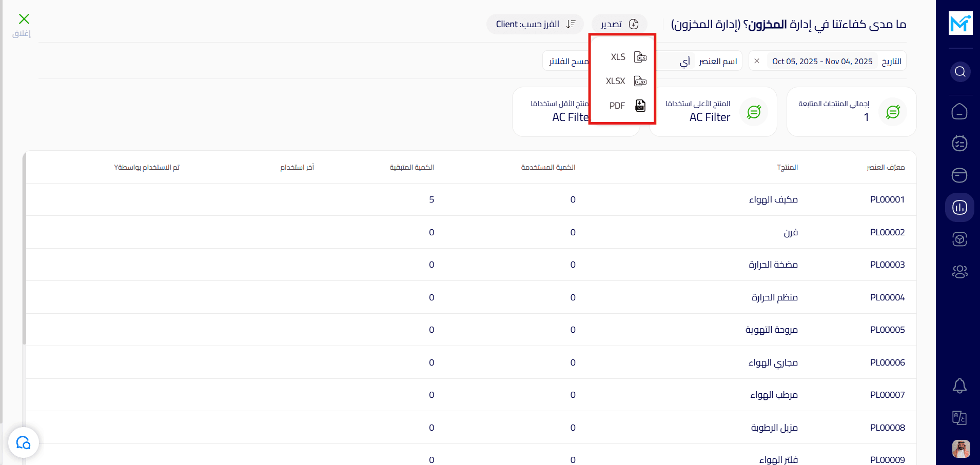Click the language translate icon

pos(959,417)
